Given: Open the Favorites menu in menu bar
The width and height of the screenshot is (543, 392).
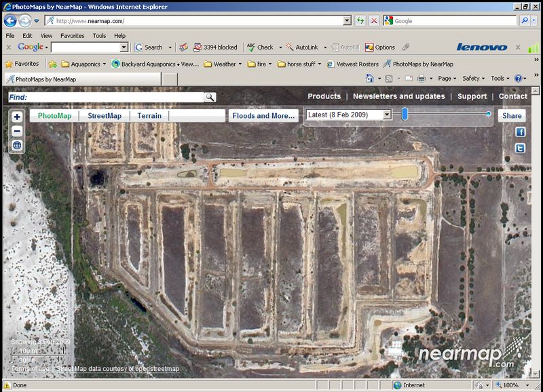Looking at the screenshot, I should (x=73, y=36).
